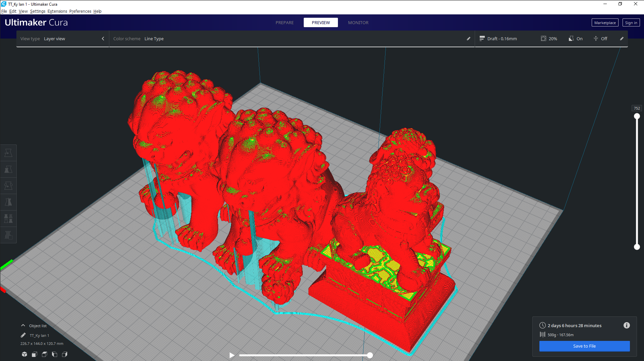Switch to the PREPARE stage
This screenshot has height=361, width=644.
click(285, 23)
